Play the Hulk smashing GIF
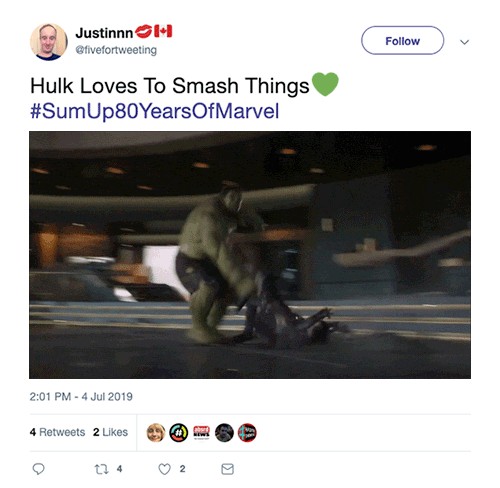The width and height of the screenshot is (500, 488). coord(250,255)
